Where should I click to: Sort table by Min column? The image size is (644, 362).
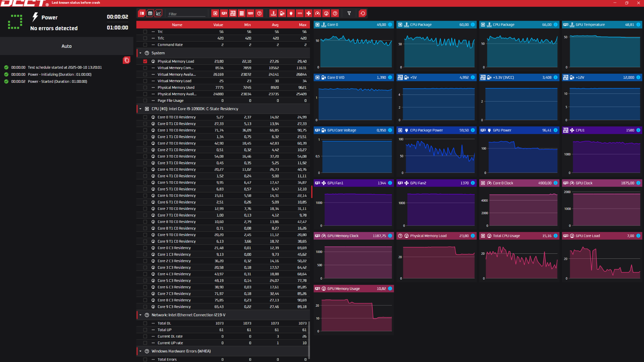pos(248,25)
